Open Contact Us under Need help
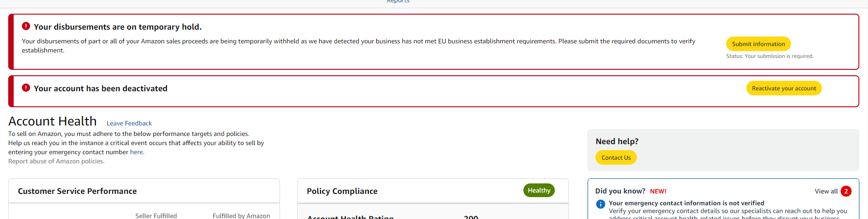The image size is (868, 219). pyautogui.click(x=616, y=157)
